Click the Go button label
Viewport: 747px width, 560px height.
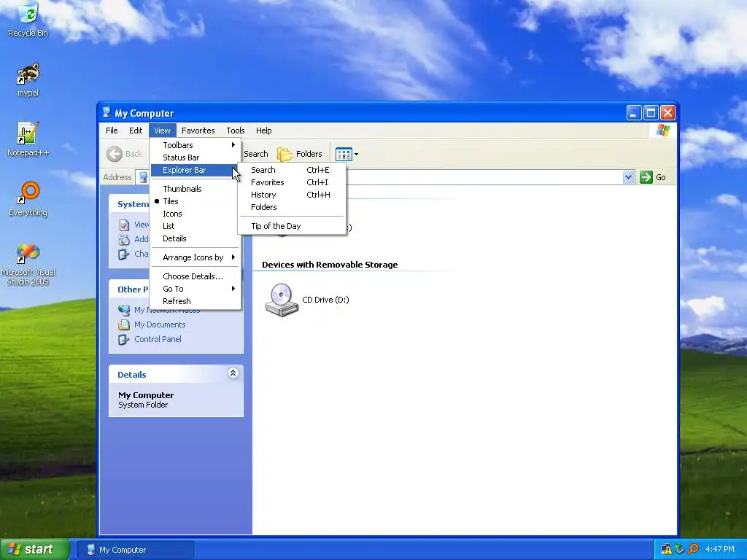(661, 177)
